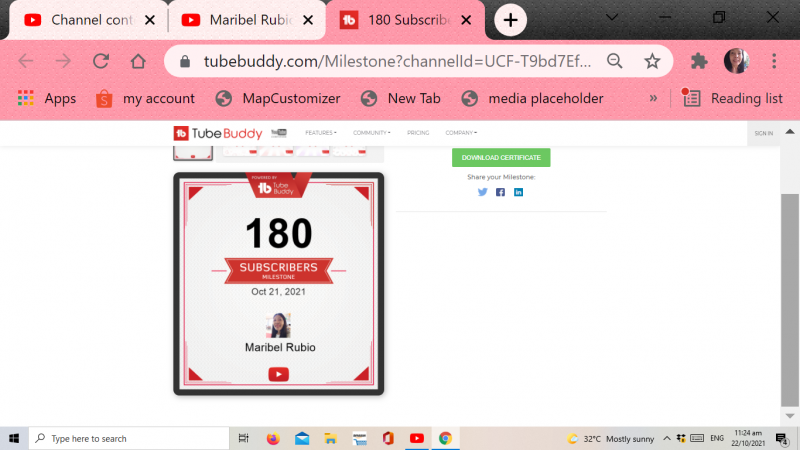
Task: Close the Channel content tab
Action: point(150,20)
